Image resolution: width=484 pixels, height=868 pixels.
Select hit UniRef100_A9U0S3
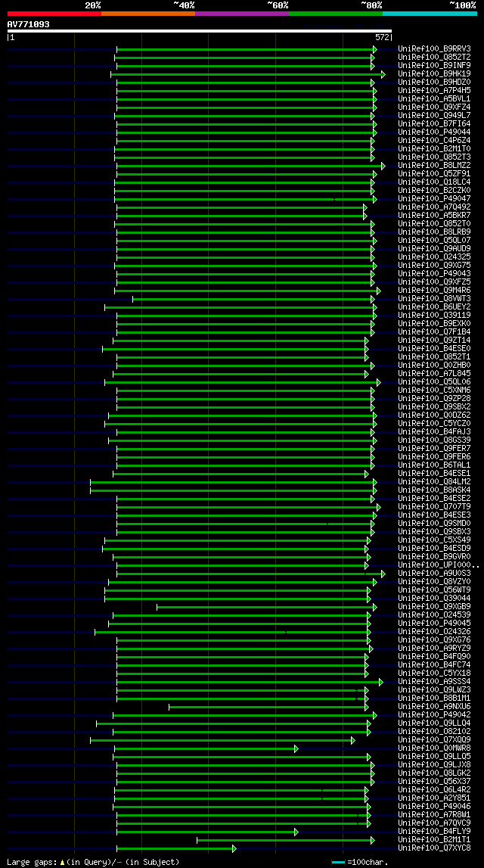[x=434, y=574]
